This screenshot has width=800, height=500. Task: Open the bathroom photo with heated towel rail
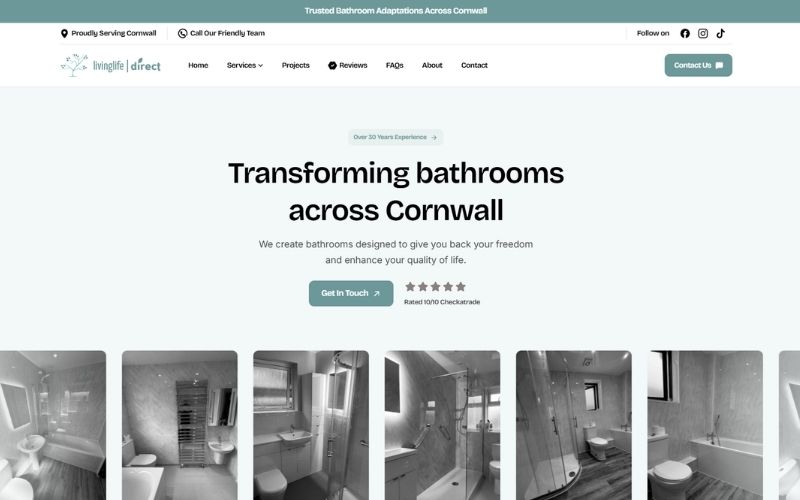[x=180, y=425]
